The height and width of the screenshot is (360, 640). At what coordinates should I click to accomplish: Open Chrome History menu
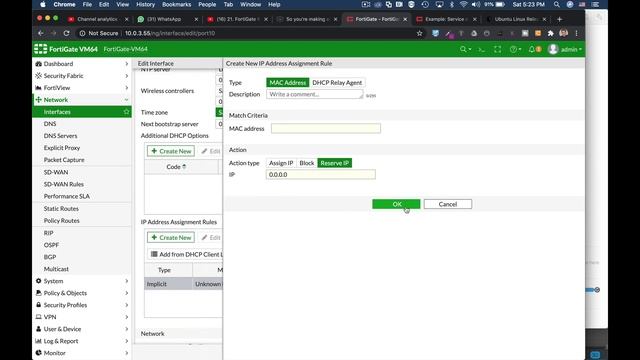click(x=145, y=4)
